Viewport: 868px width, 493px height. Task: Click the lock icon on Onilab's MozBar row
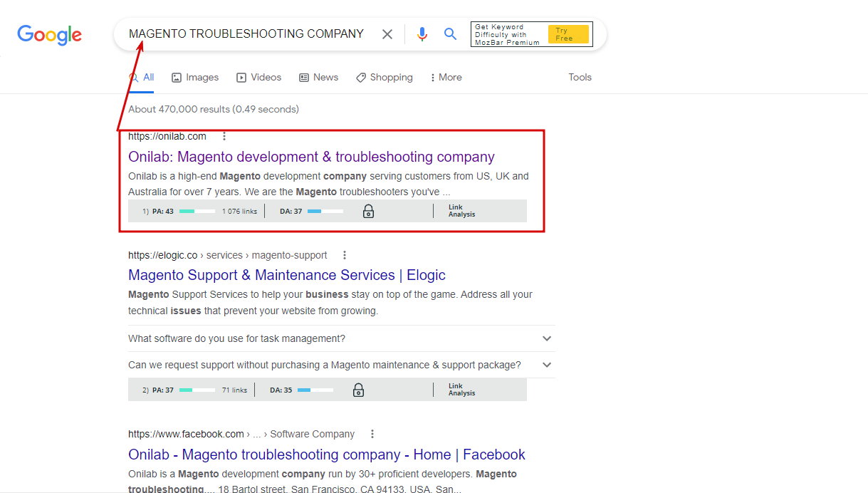pyautogui.click(x=368, y=211)
